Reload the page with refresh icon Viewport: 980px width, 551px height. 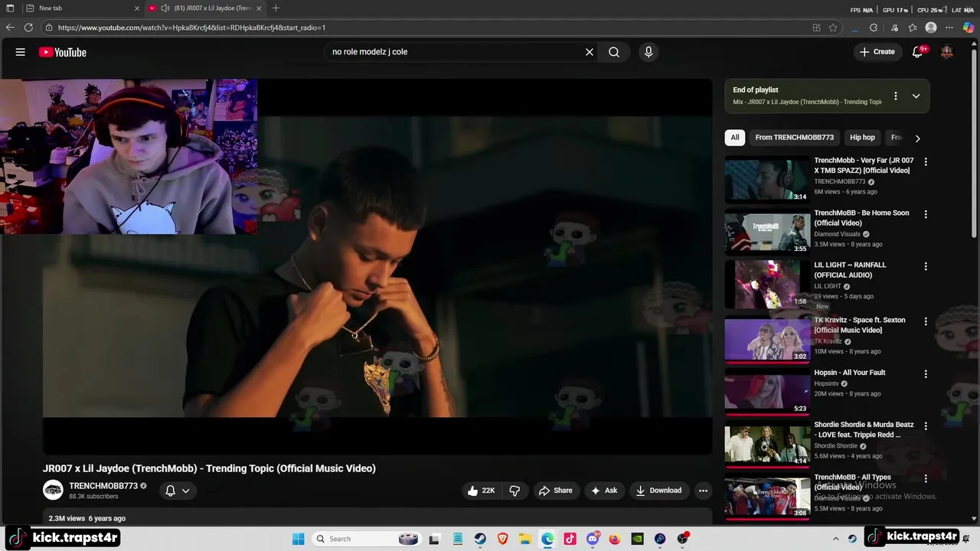point(28,28)
